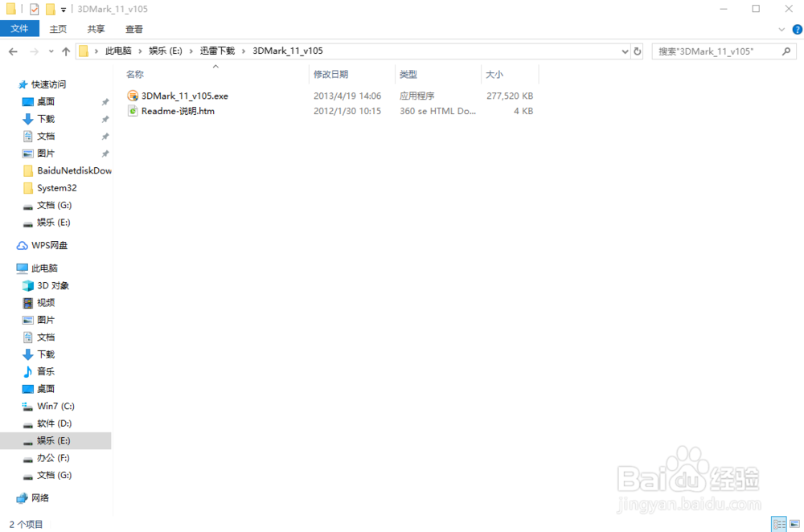Click 娱乐 (E:) in address path
This screenshot has width=804, height=532.
[x=165, y=51]
